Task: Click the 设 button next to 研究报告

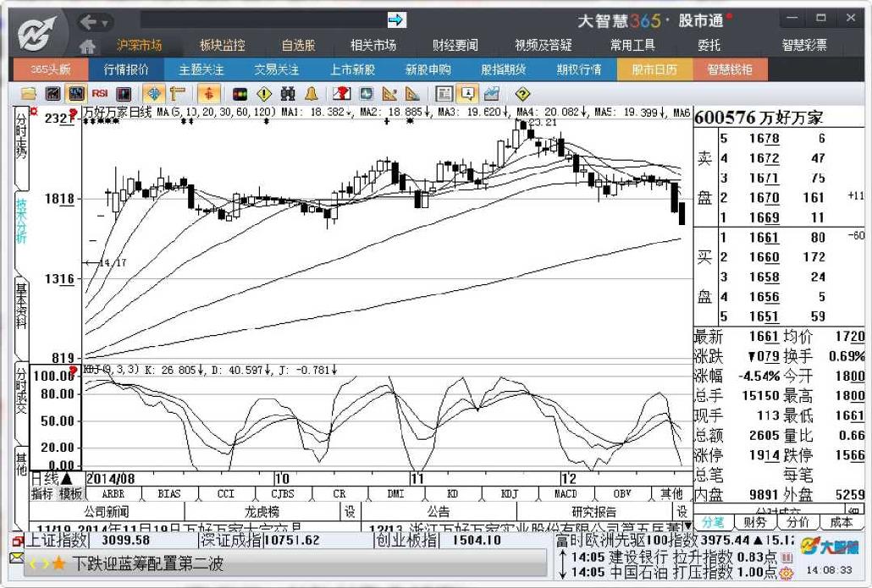Action: pyautogui.click(x=682, y=511)
